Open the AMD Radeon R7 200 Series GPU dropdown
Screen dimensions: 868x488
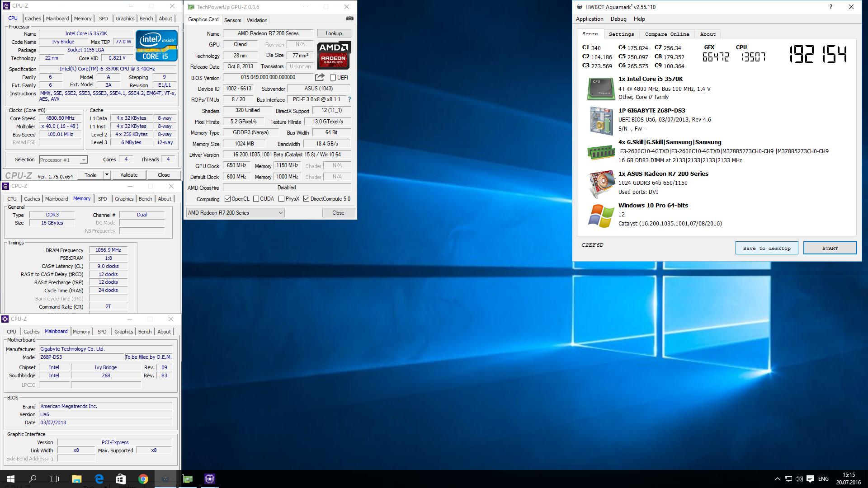click(x=235, y=213)
